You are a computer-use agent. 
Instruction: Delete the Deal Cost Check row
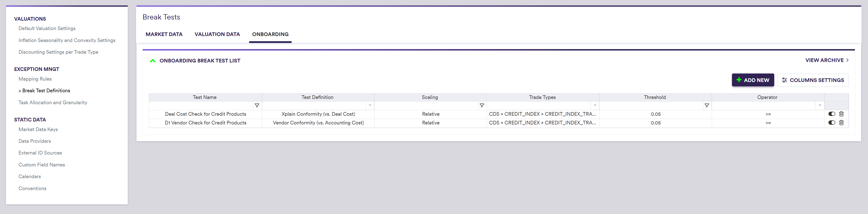click(841, 114)
